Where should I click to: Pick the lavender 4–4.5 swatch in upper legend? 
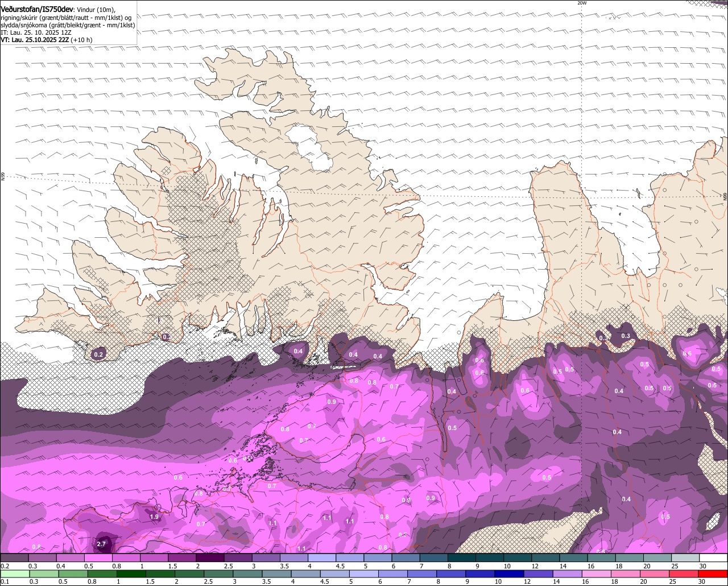coord(322,558)
